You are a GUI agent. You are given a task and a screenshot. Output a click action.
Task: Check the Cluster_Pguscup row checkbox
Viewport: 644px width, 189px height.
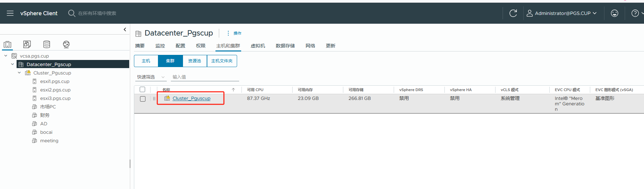[143, 99]
